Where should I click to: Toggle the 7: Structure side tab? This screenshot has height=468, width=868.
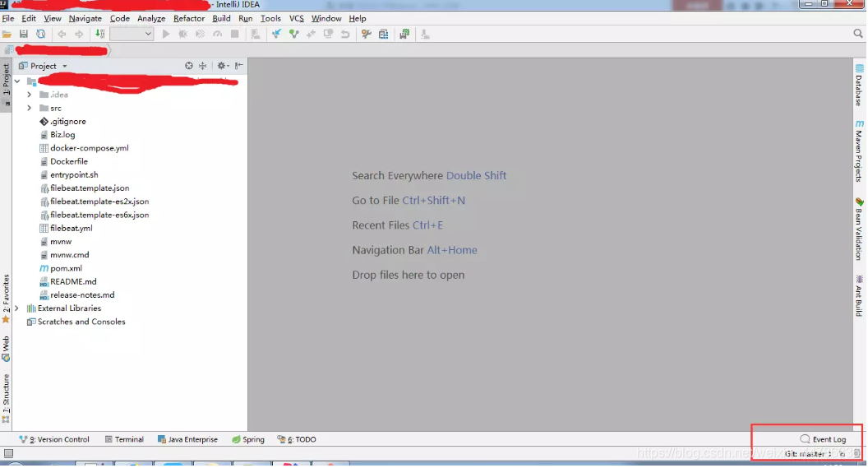point(6,398)
